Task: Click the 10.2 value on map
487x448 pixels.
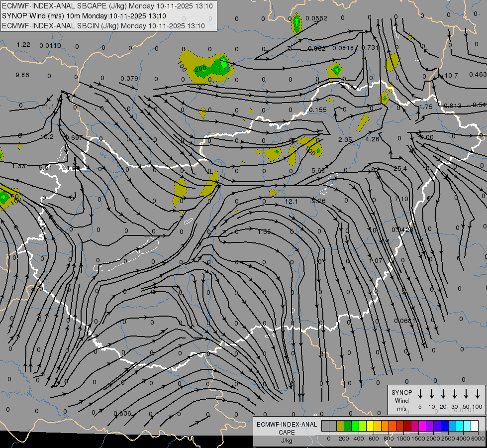Action: [47, 137]
